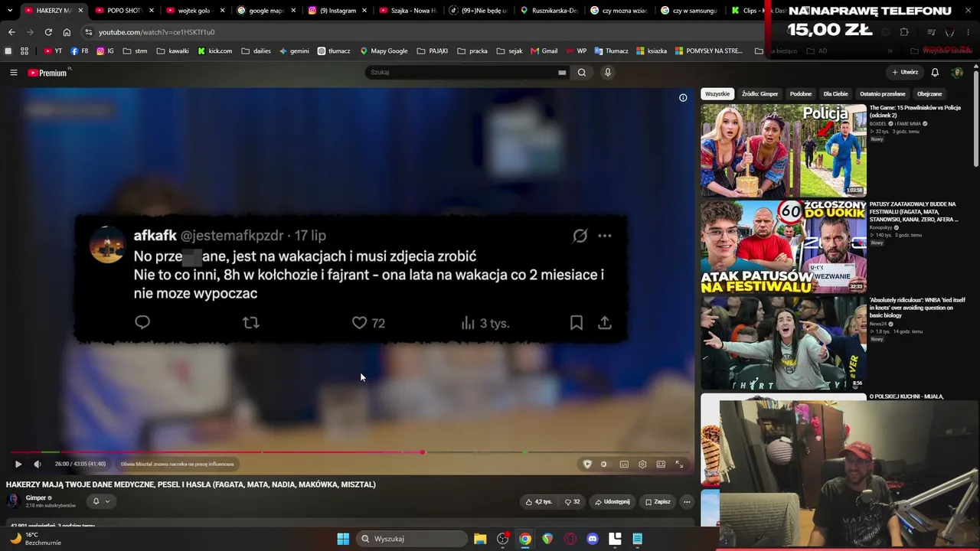Screen dimensions: 980x551
Task: Open Discord from the taskbar
Action: [592, 539]
